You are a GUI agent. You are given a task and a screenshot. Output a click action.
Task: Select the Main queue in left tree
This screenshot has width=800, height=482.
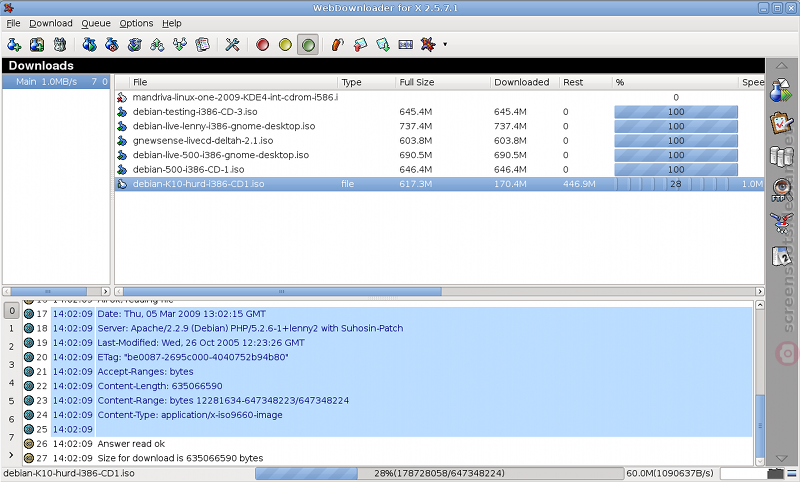point(56,82)
